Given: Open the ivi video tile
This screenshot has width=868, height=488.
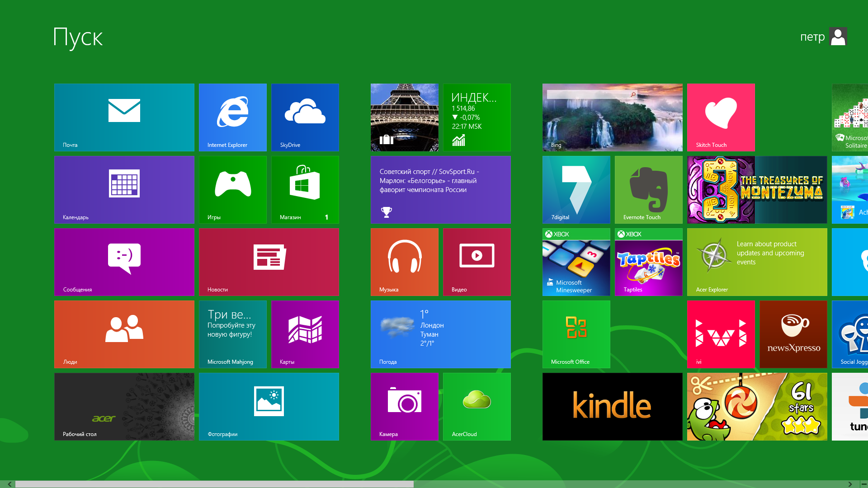Looking at the screenshot, I should (x=721, y=334).
